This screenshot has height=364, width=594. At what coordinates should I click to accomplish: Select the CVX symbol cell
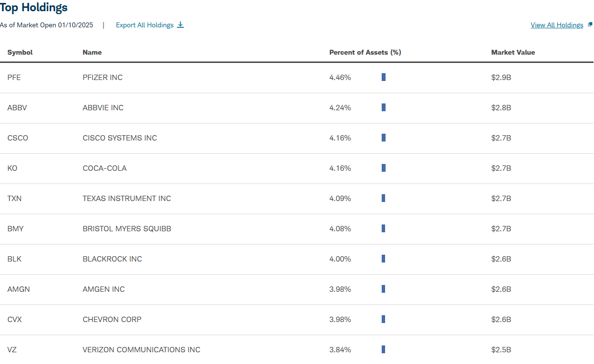click(15, 319)
